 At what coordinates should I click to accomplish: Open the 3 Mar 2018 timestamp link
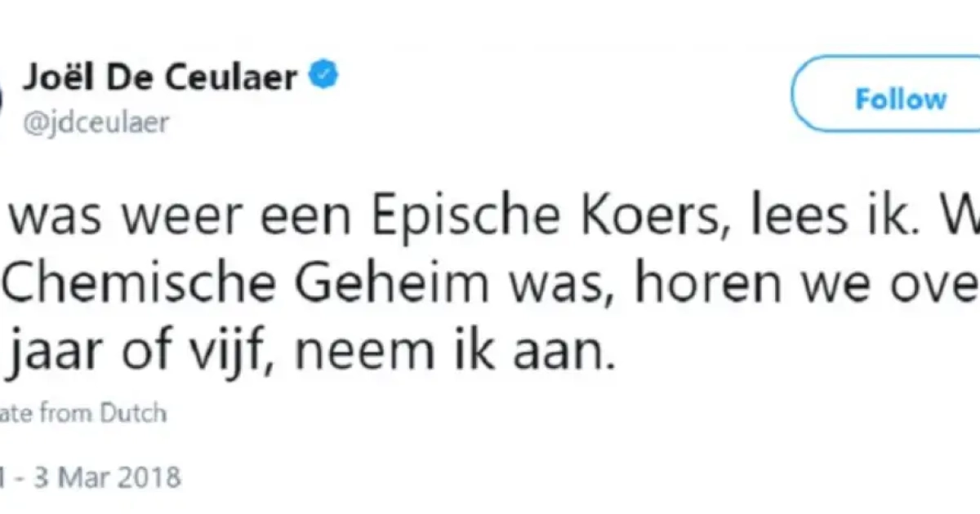pyautogui.click(x=93, y=476)
